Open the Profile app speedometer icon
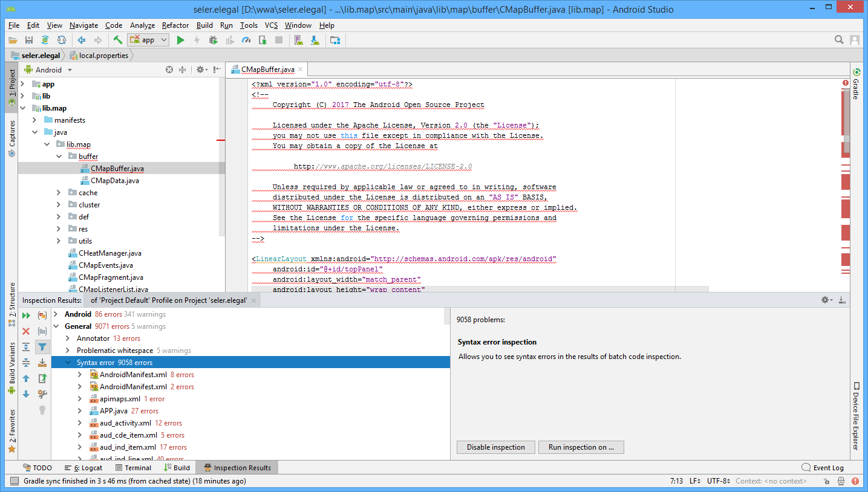The height and width of the screenshot is (492, 868). (246, 40)
